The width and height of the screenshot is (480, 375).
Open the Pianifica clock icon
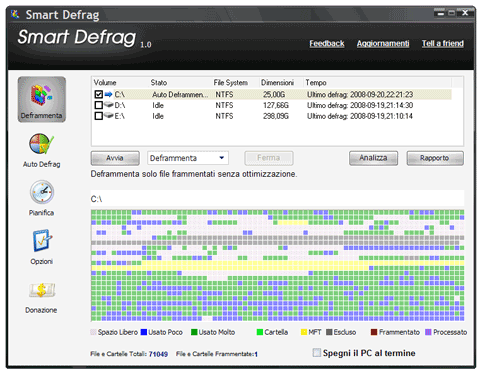[x=42, y=192]
